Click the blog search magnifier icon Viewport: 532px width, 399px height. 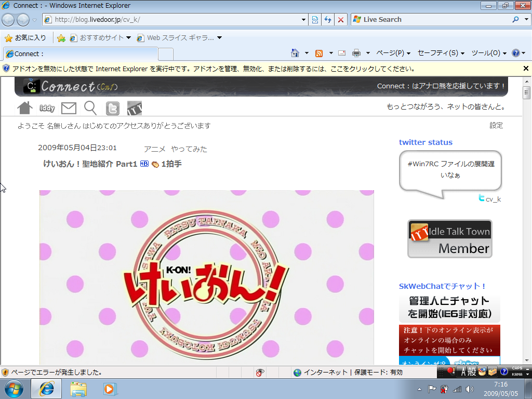point(90,108)
